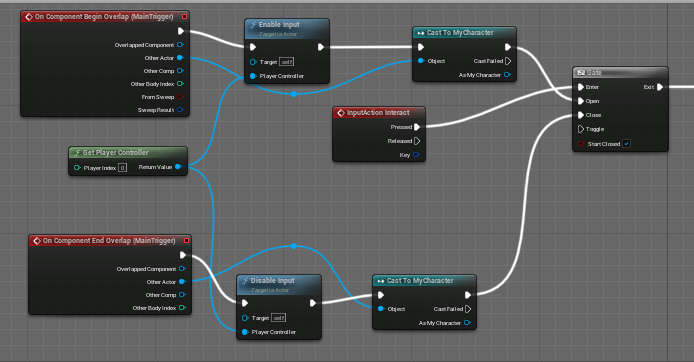694x362 pixels.
Task: Select the reroute node below Enable Input
Action: click(293, 94)
